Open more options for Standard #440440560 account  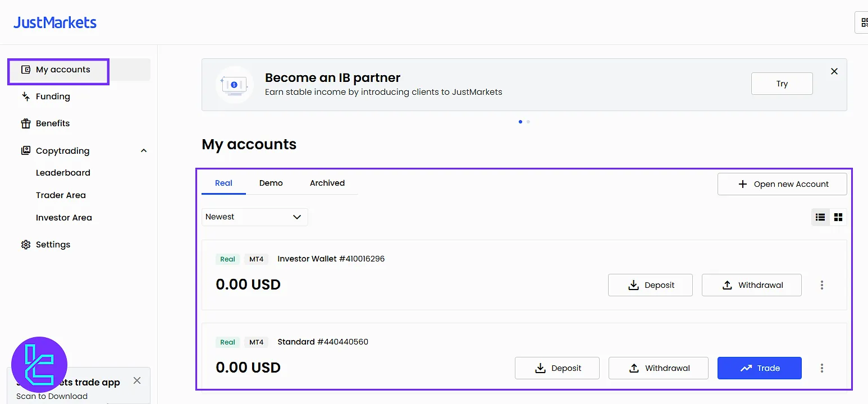[x=822, y=368]
